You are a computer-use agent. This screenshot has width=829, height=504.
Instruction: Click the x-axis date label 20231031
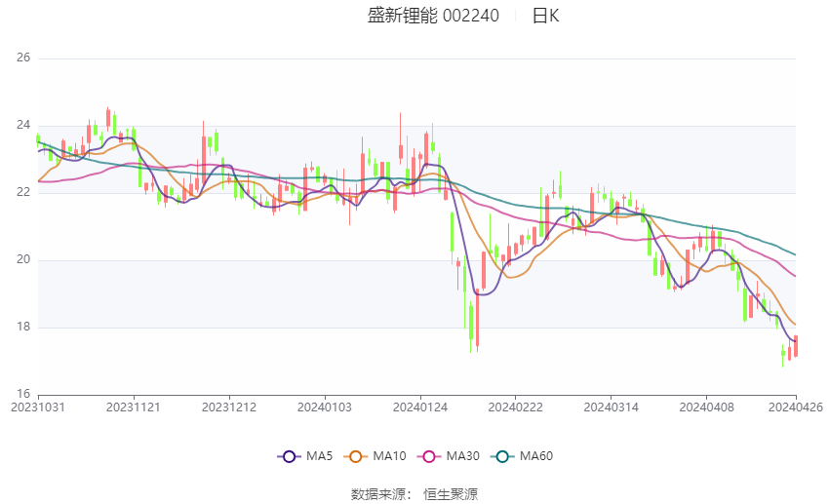pos(38,407)
